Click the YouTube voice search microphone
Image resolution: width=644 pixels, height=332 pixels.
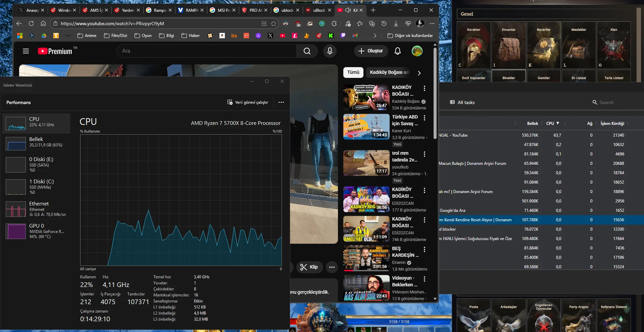coord(330,51)
